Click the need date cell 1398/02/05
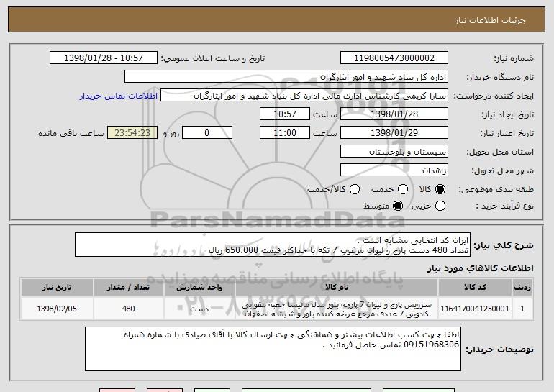The width and height of the screenshot is (554, 392). (x=57, y=309)
